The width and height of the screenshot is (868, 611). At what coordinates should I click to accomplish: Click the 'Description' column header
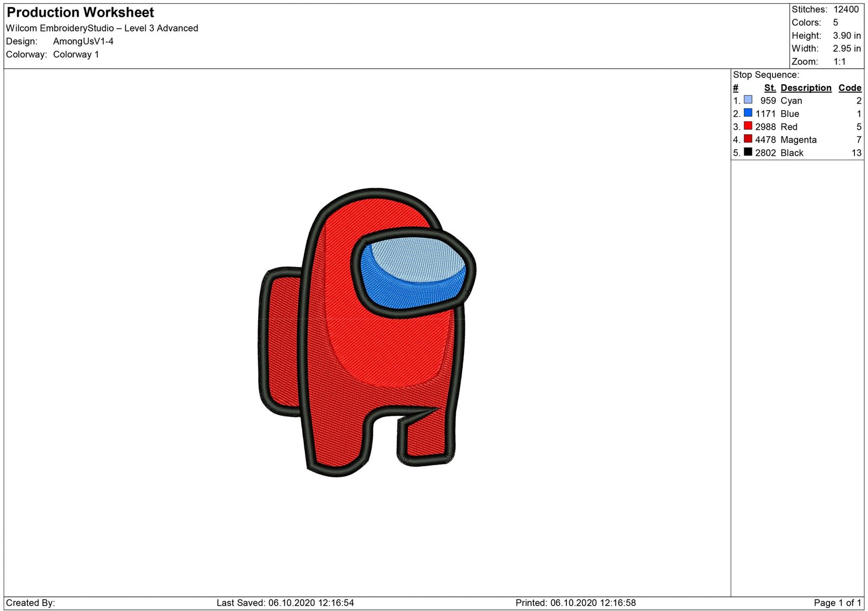pos(806,88)
